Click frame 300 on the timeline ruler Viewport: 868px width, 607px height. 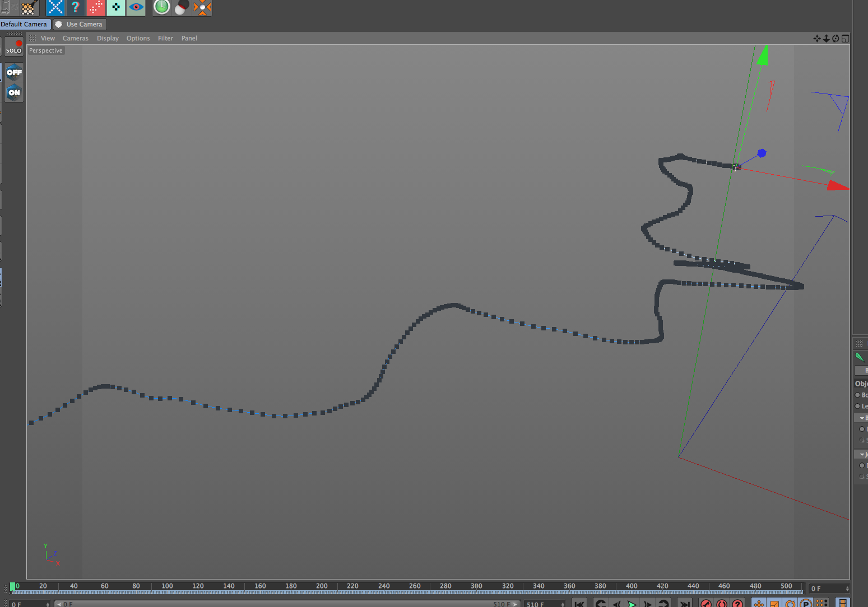tap(476, 586)
